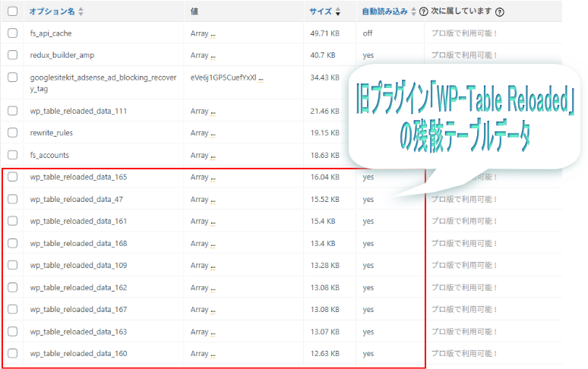Sort by オプション名 column header
Viewport: 588px width, 369px height.
click(52, 12)
